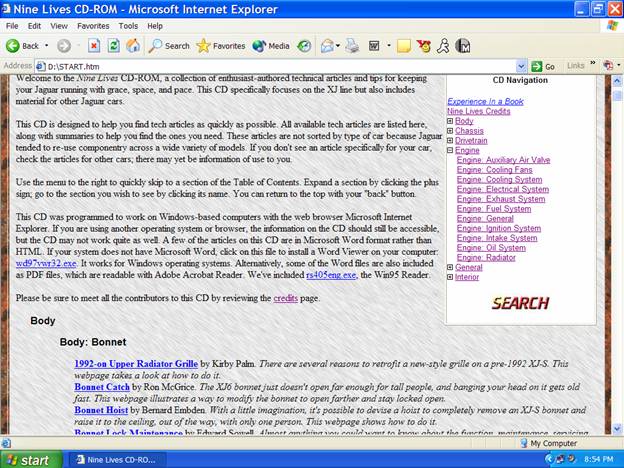This screenshot has height=468, width=624.
Task: Select Nine Lives CD-RO... taskbar button
Action: click(117, 460)
